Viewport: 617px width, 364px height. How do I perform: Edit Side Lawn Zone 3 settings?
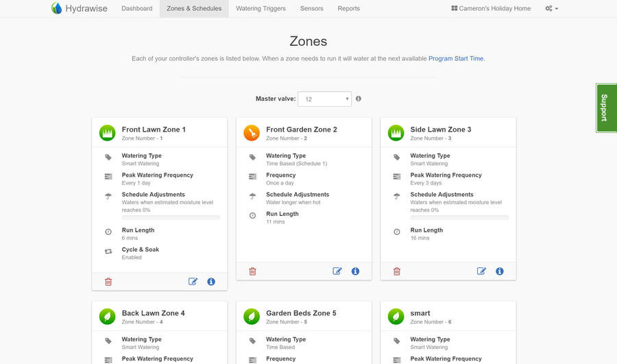[x=481, y=271]
